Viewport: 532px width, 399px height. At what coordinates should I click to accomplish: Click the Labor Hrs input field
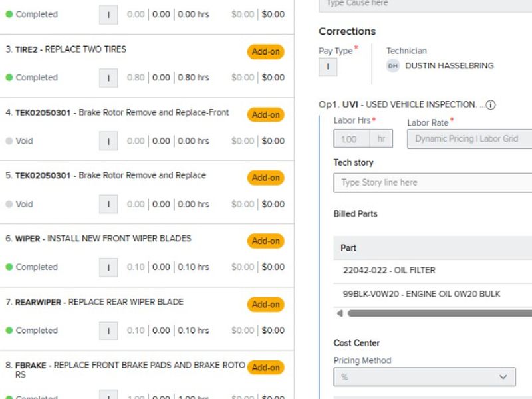tap(351, 139)
